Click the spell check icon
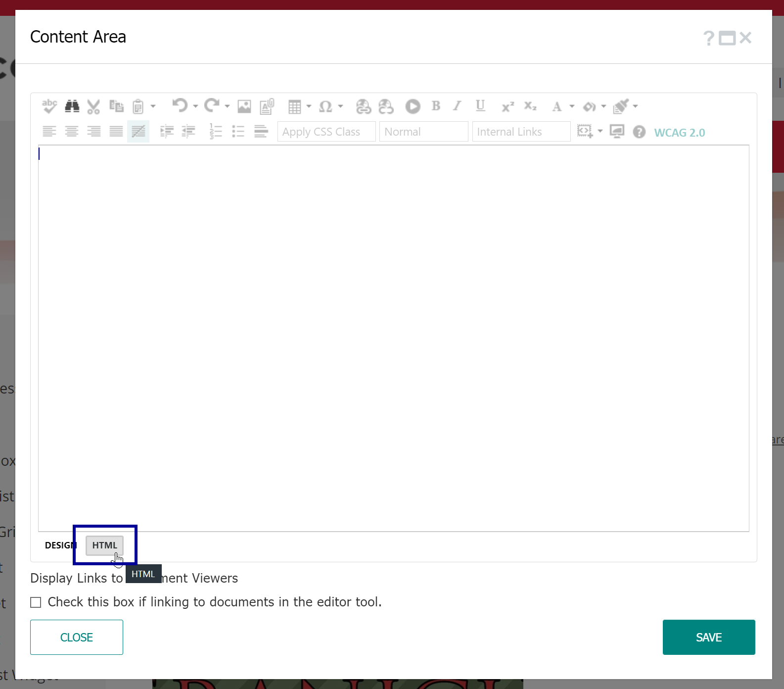This screenshot has height=689, width=784. [x=49, y=106]
